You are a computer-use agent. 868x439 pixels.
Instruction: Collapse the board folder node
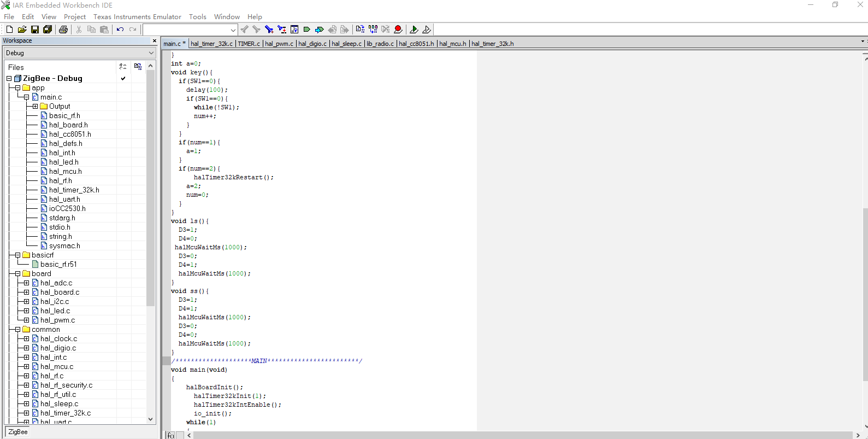(18, 274)
